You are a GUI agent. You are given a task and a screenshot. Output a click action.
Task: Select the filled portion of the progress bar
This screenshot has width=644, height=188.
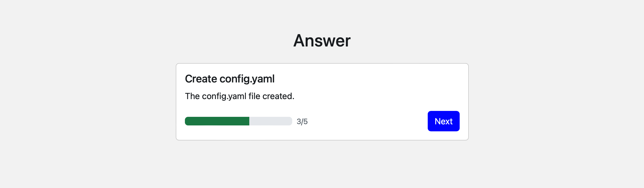coord(217,121)
